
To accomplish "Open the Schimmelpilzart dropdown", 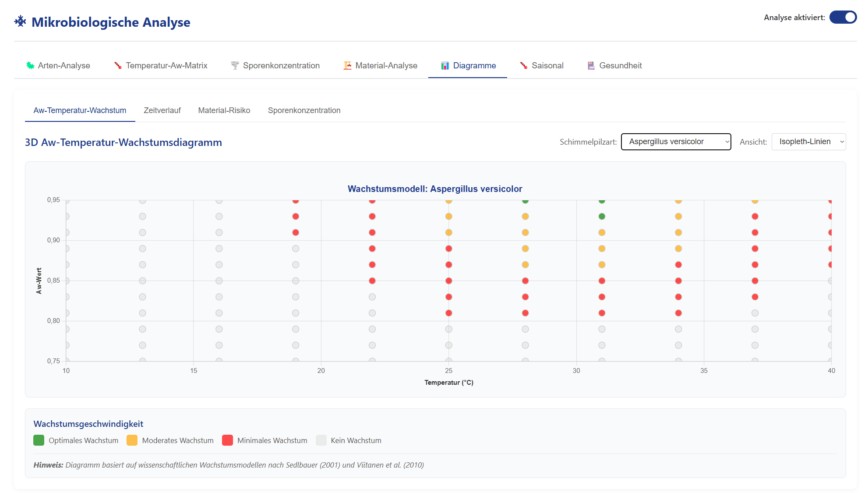I will 676,142.
